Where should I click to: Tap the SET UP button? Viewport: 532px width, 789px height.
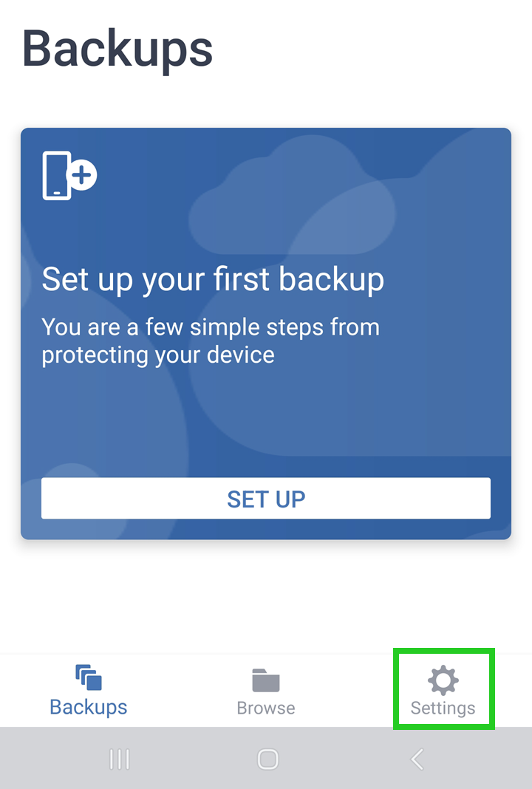(266, 499)
